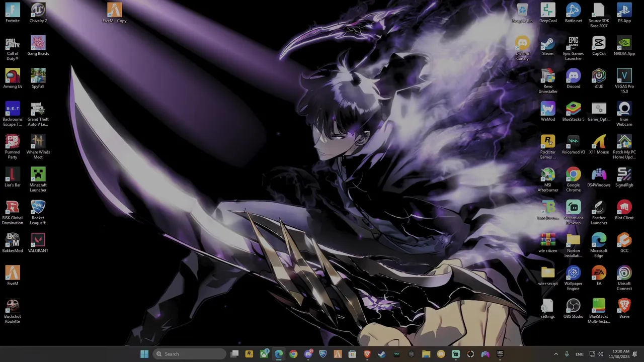Select the Rocket League desktop shortcut
Screen dimensions: 644x362
click(38, 213)
